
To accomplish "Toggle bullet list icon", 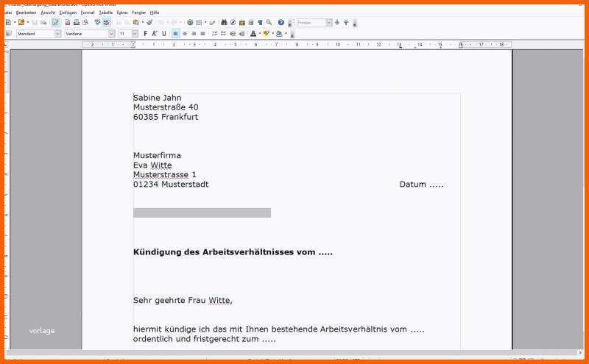I will point(224,34).
